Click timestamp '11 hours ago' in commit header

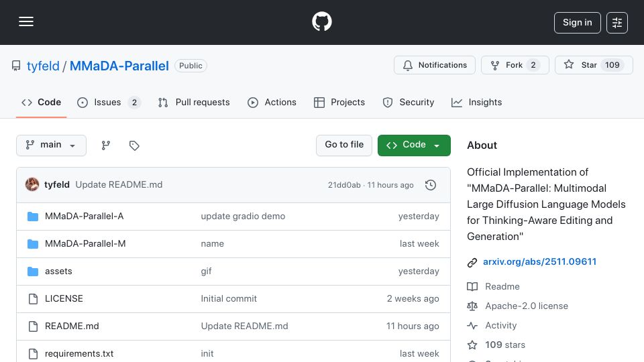click(x=390, y=185)
